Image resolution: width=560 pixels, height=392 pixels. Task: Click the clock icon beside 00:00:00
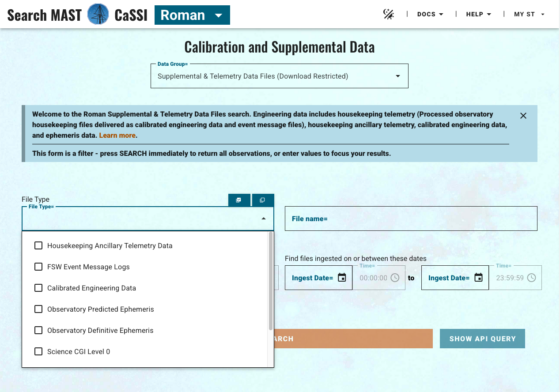pos(395,278)
